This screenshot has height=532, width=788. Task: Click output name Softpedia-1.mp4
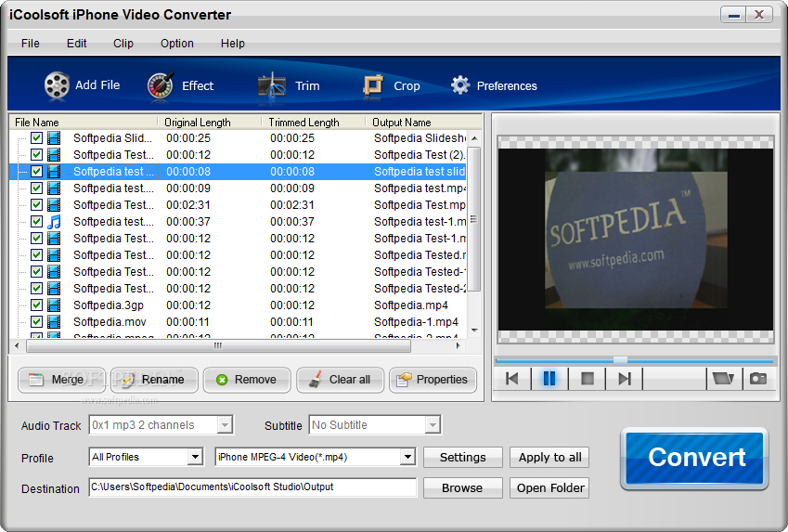(x=416, y=322)
